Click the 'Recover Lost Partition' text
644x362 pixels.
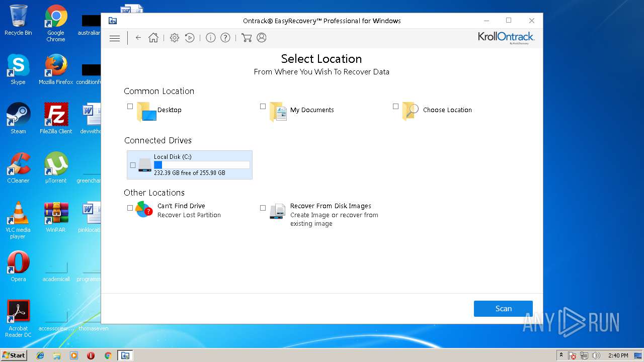point(189,215)
